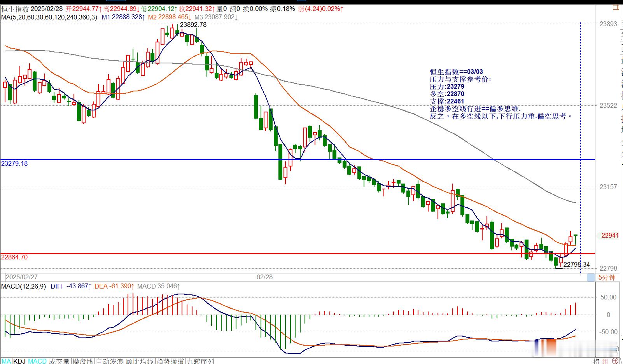Viewport: 623px width, 364px height.
Task: Click the MACD(12,26,9) parameters label
Action: coord(24,286)
